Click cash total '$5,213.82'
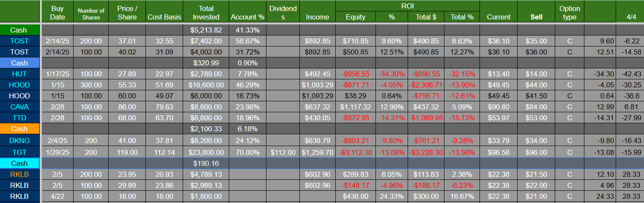This screenshot has height=203, width=644. [206, 30]
